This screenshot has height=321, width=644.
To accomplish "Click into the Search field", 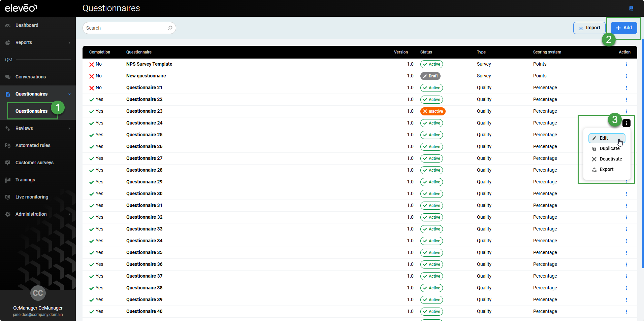I will point(125,28).
